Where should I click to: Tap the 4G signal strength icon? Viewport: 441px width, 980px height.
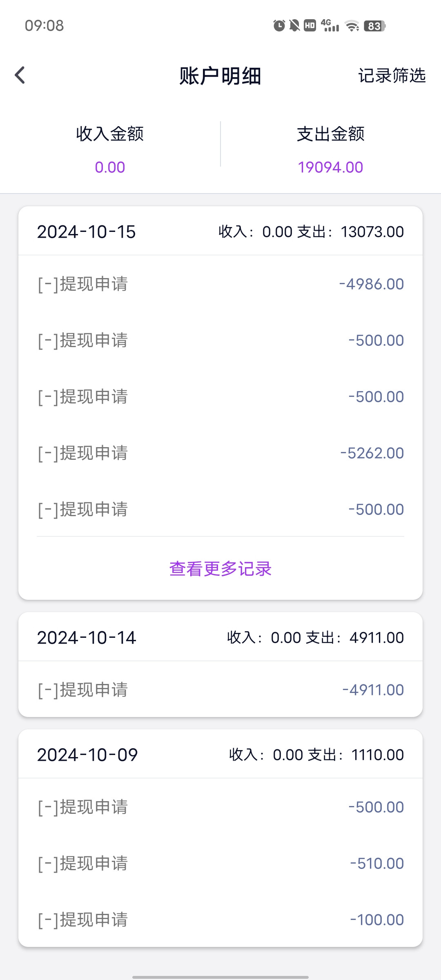point(330,26)
